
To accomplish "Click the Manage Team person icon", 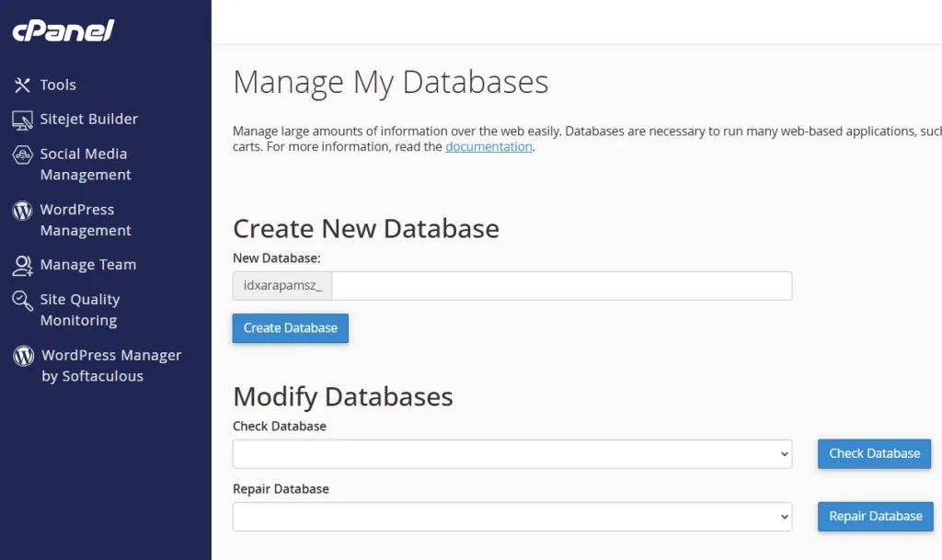I will pos(22,265).
